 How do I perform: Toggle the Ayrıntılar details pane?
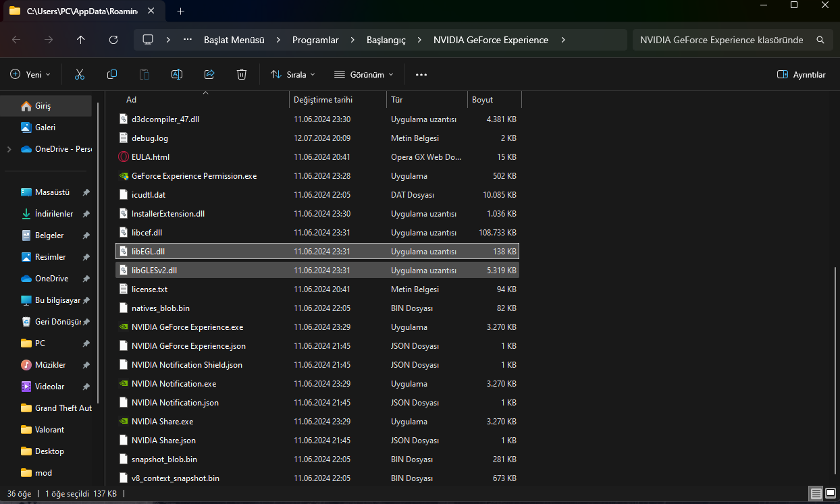[802, 74]
